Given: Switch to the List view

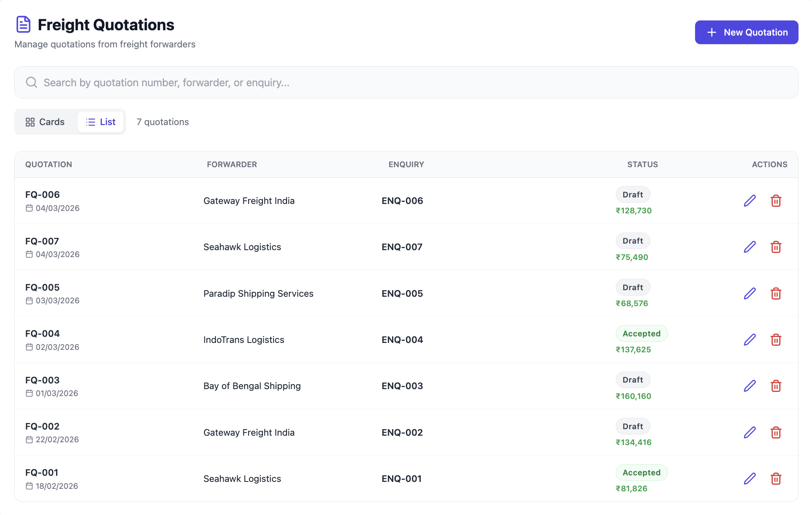Looking at the screenshot, I should coord(101,121).
